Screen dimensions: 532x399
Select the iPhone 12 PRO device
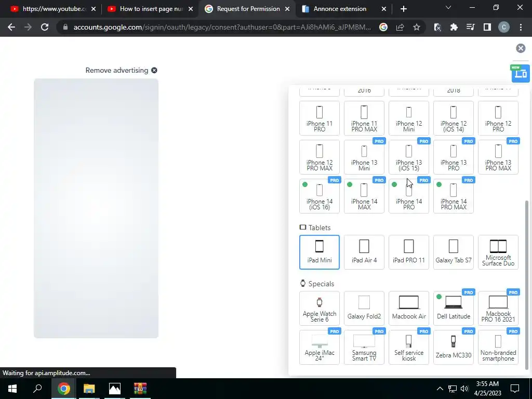point(498,118)
